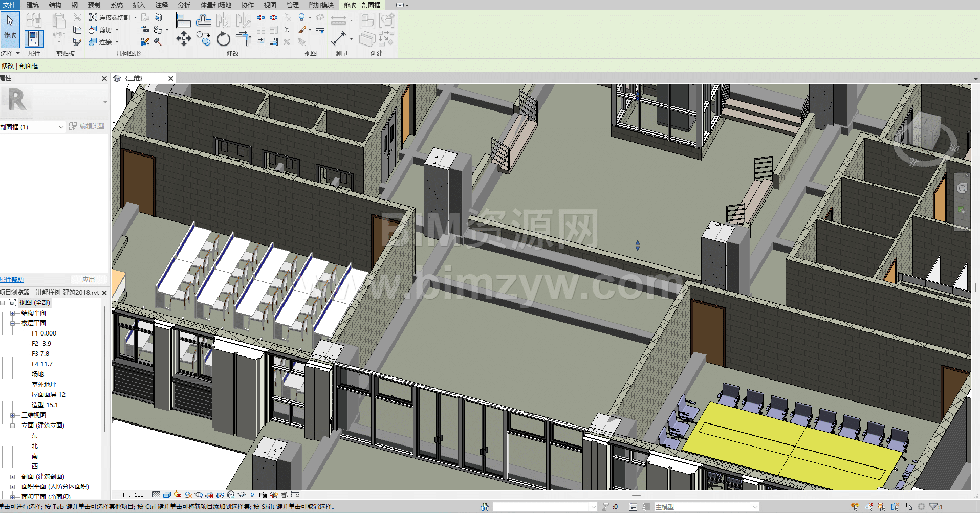Click the Trim/Extend to Corner tool

click(x=244, y=39)
